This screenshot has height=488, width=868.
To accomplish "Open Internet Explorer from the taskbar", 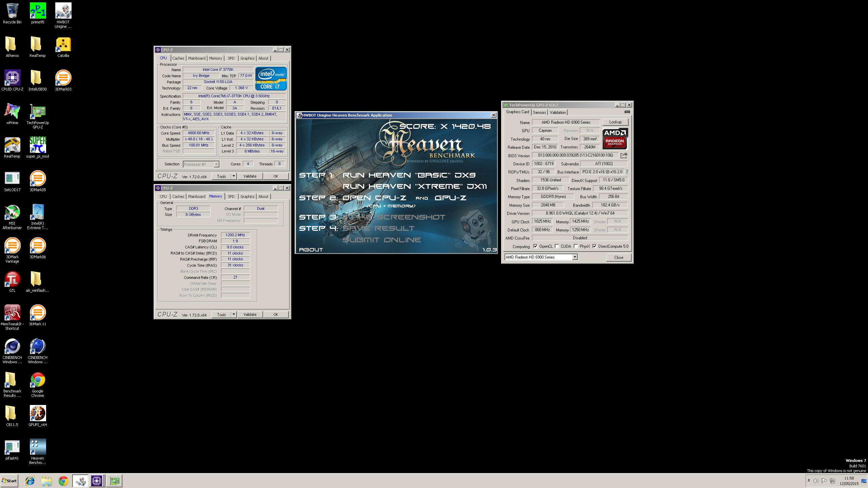I will click(x=30, y=481).
